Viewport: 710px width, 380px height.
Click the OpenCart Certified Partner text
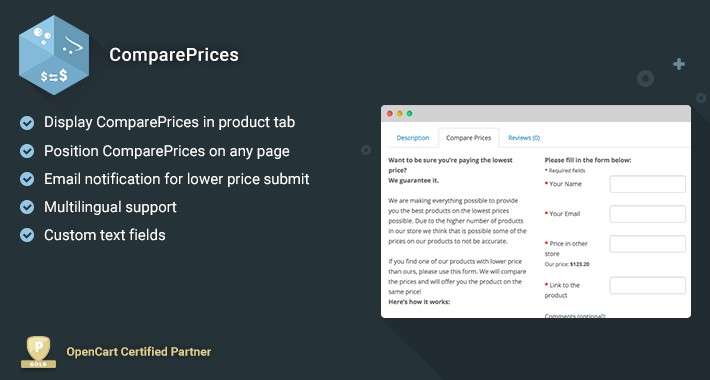tap(139, 351)
